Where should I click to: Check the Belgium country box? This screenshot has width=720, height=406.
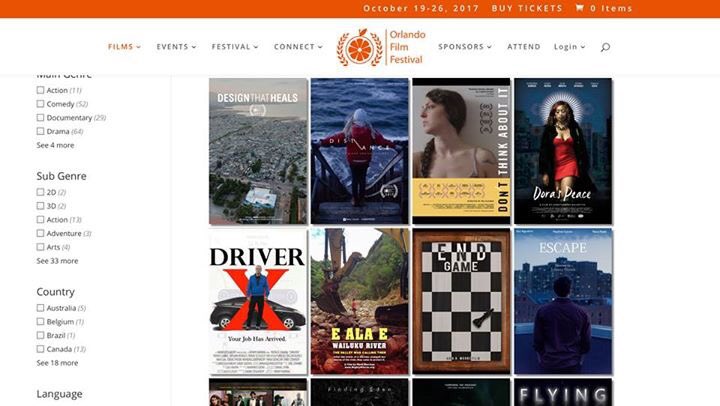(x=40, y=321)
